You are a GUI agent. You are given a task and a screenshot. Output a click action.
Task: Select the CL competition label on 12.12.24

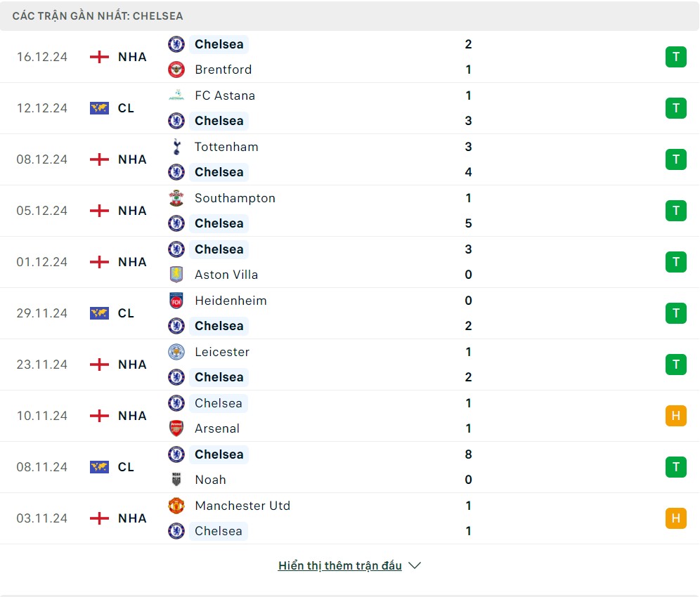click(126, 108)
